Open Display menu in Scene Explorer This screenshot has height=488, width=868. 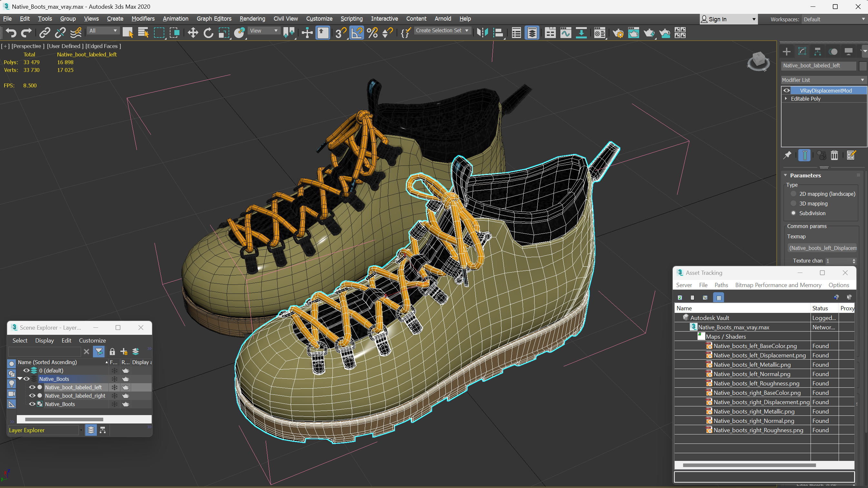coord(45,341)
